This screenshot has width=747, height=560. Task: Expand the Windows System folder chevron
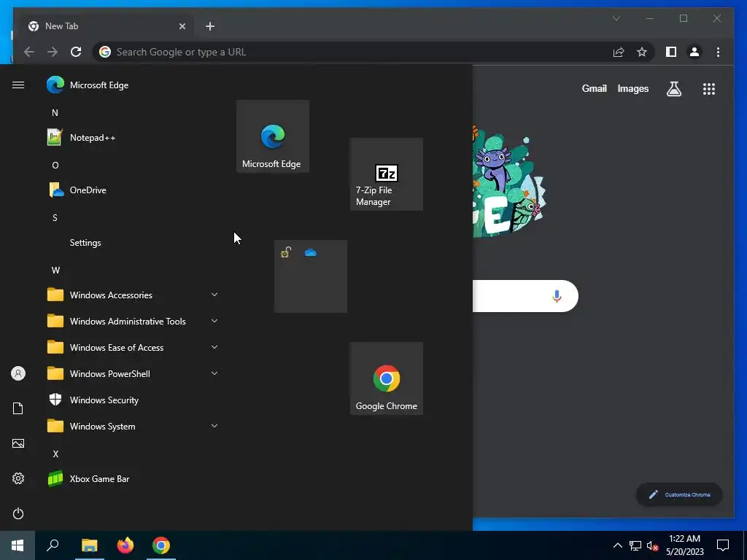pyautogui.click(x=214, y=426)
